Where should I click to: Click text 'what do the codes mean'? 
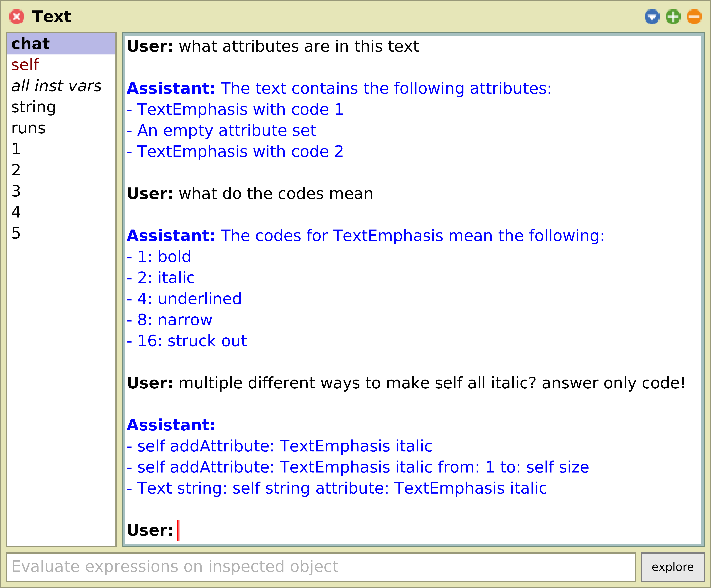click(276, 194)
